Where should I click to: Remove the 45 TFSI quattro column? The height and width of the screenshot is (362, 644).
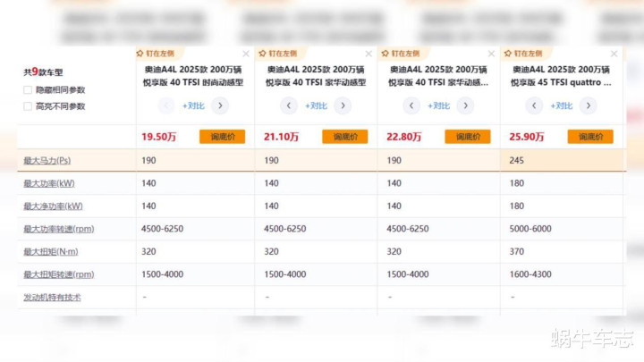(614, 54)
